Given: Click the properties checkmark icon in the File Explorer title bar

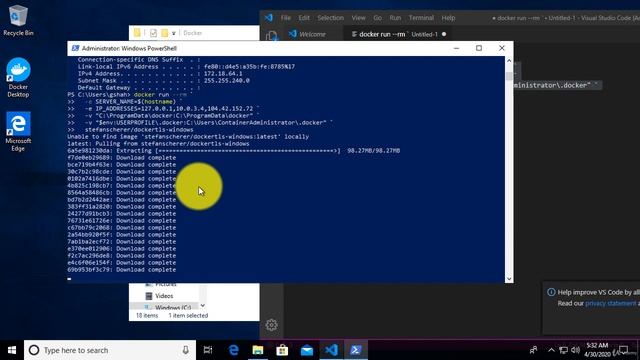Looking at the screenshot, I should (153, 33).
